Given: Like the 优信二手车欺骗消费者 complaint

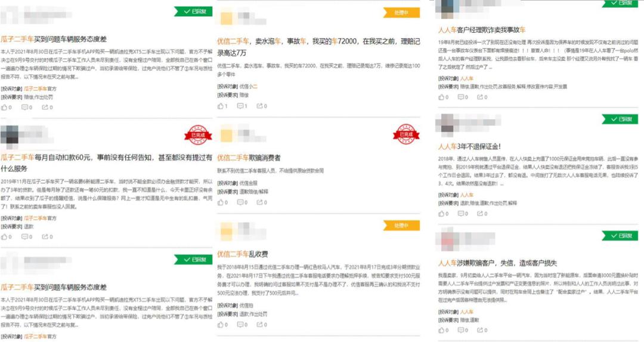Looking at the screenshot, I should click(x=222, y=202).
